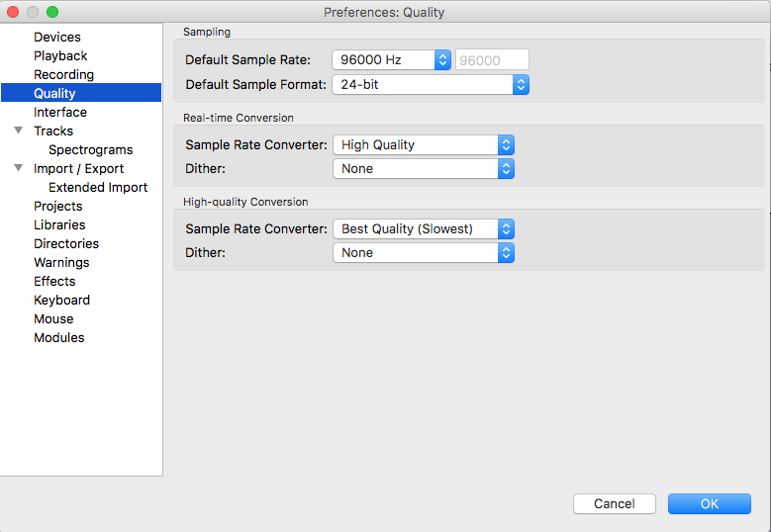This screenshot has width=771, height=532.
Task: Open Spectrograms settings
Action: tap(90, 149)
